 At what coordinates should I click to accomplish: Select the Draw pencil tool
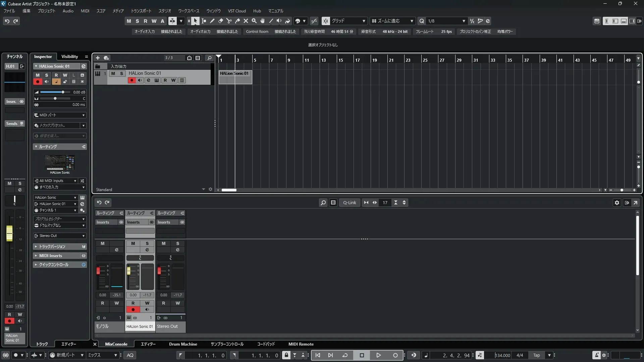pos(212,21)
